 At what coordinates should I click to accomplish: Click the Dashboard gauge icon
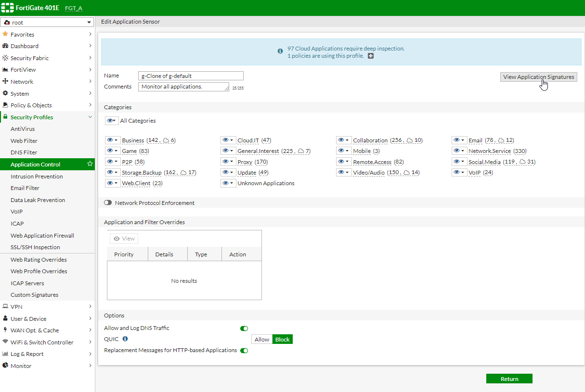point(5,46)
